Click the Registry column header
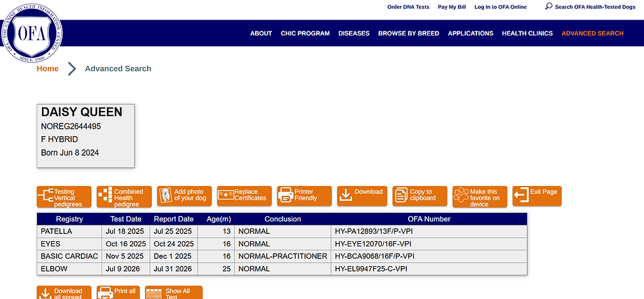Viewport: 644px width, 299px height. 70,219
